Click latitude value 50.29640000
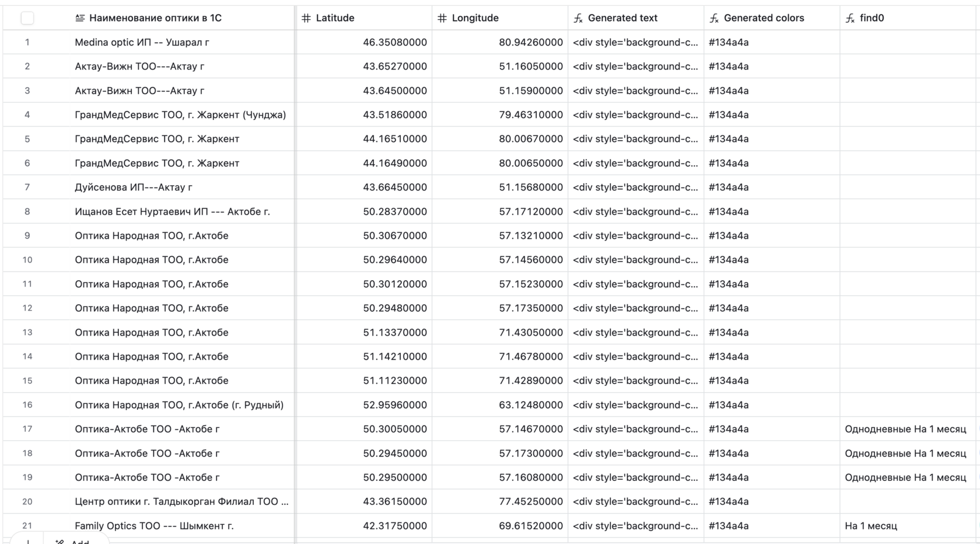 (395, 260)
